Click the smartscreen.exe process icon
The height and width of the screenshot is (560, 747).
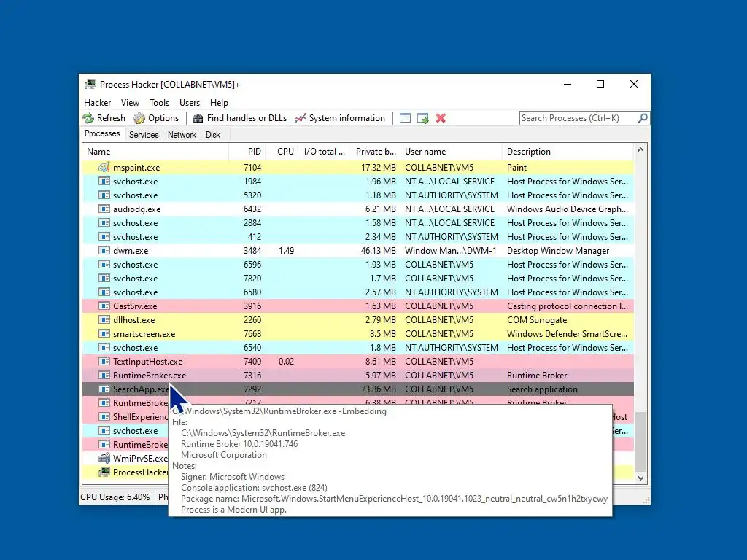coord(104,333)
